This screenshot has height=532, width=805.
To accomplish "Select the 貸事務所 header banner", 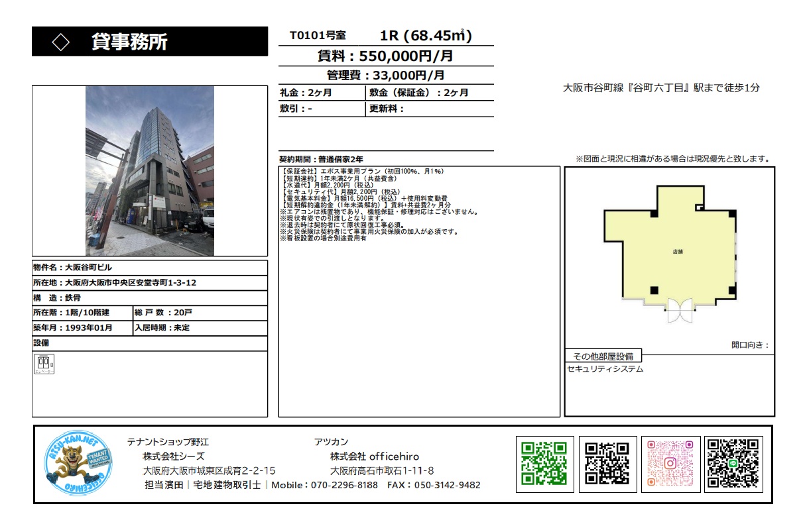I will coord(150,42).
